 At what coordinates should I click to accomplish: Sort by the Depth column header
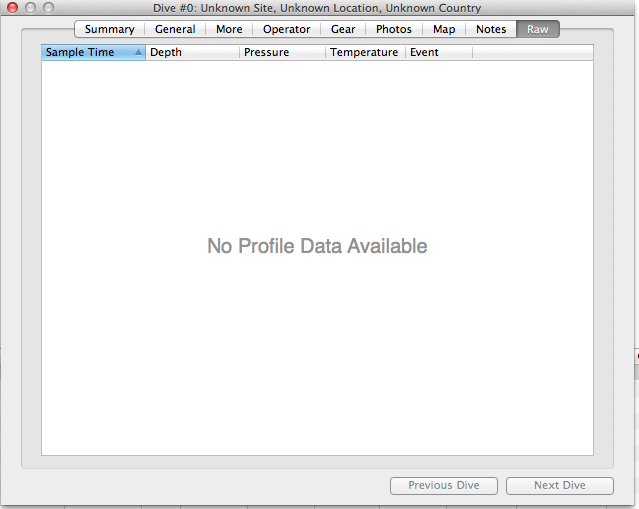pos(192,53)
